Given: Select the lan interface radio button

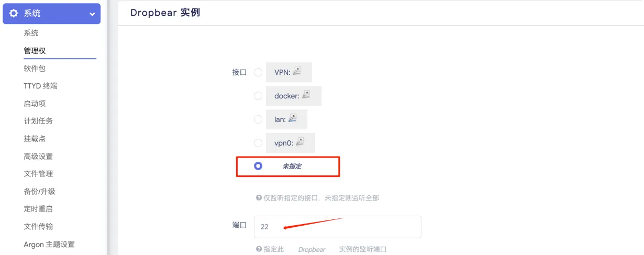Looking at the screenshot, I should pos(258,119).
